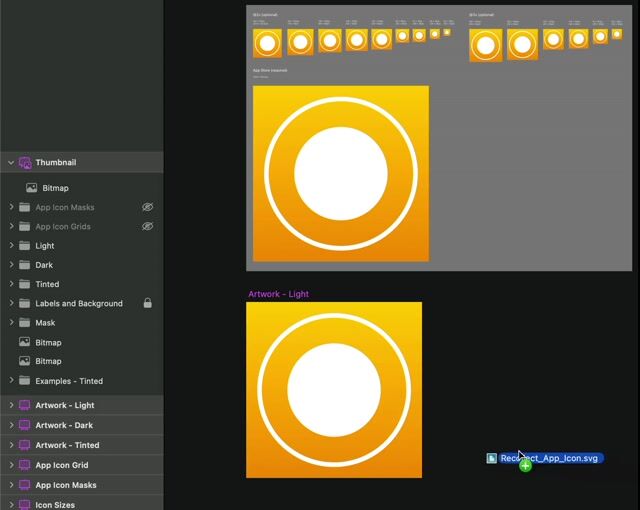640x510 pixels.
Task: Expand the Artwork - Dark artboard
Action: (x=11, y=425)
